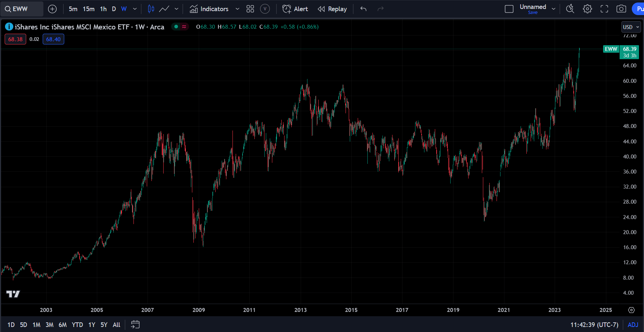Select the 1h interval
Image resolution: width=644 pixels, height=332 pixels.
(x=103, y=9)
